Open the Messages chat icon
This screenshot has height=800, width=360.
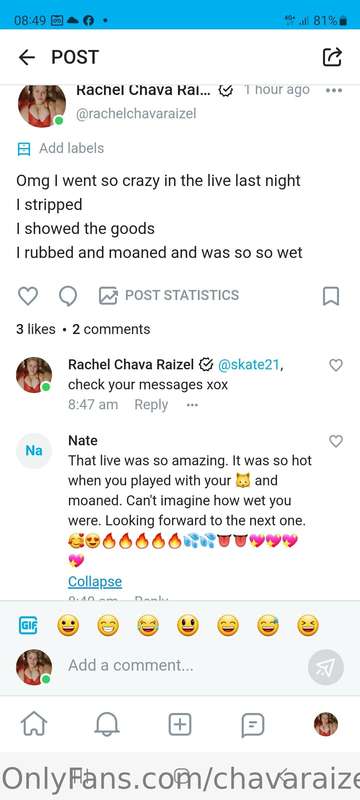point(253,724)
